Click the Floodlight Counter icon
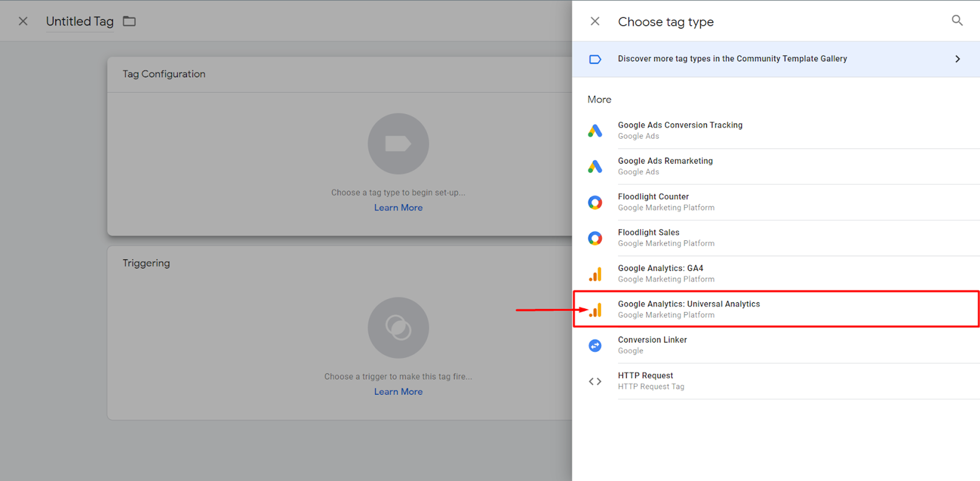Viewport: 980px width, 481px height. [x=595, y=202]
